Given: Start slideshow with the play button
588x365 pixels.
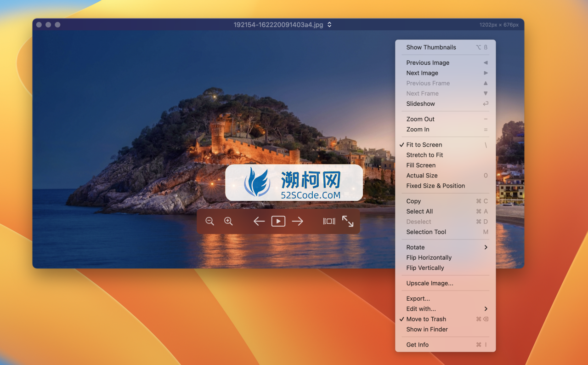Looking at the screenshot, I should [278, 221].
